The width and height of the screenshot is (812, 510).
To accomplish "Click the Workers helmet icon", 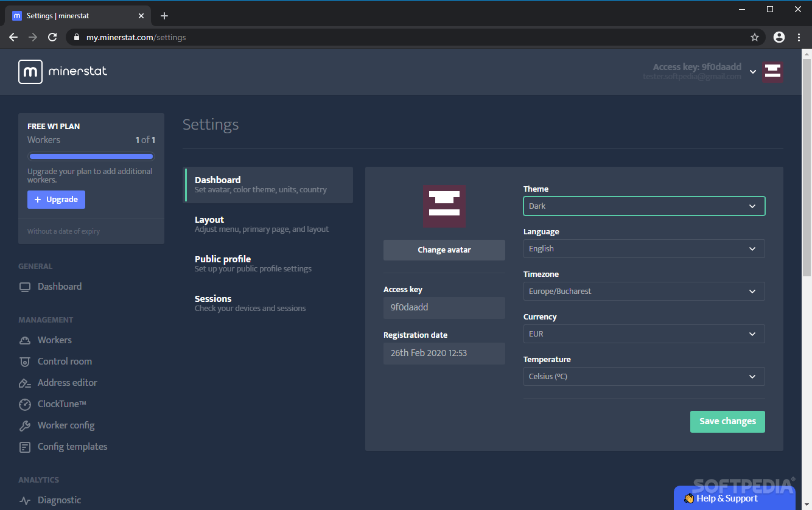I will coord(25,340).
